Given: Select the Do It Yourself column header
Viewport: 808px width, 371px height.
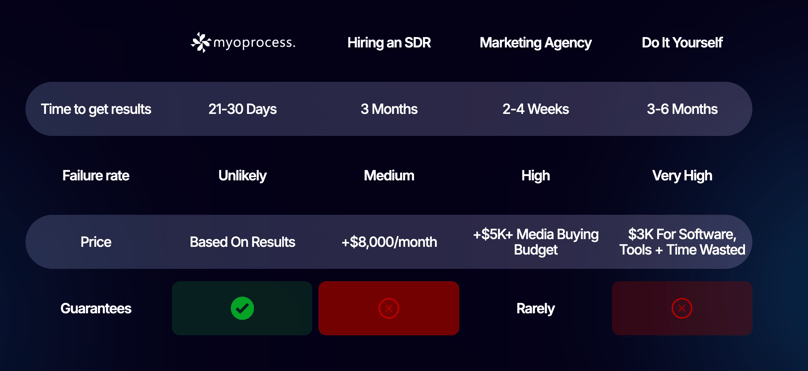Looking at the screenshot, I should [682, 43].
